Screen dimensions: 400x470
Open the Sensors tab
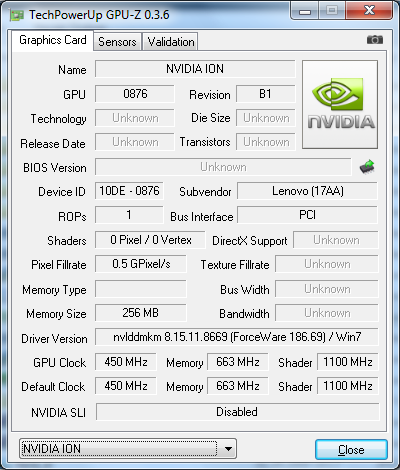point(117,42)
